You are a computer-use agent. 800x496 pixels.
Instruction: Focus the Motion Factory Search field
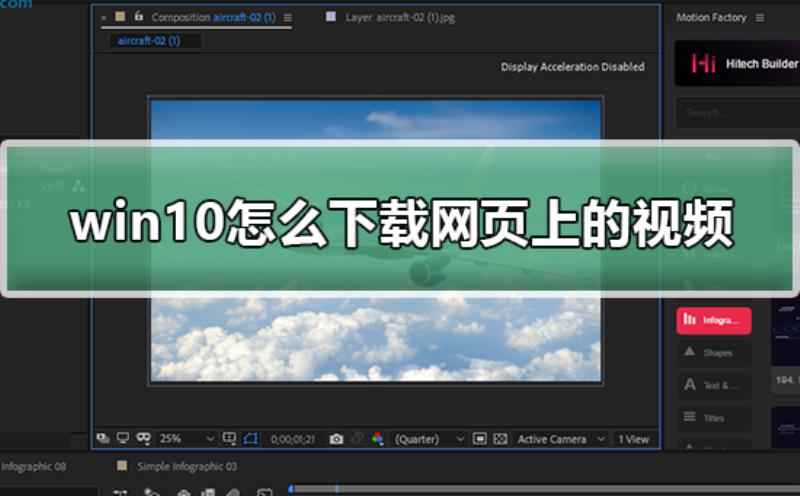point(738,113)
